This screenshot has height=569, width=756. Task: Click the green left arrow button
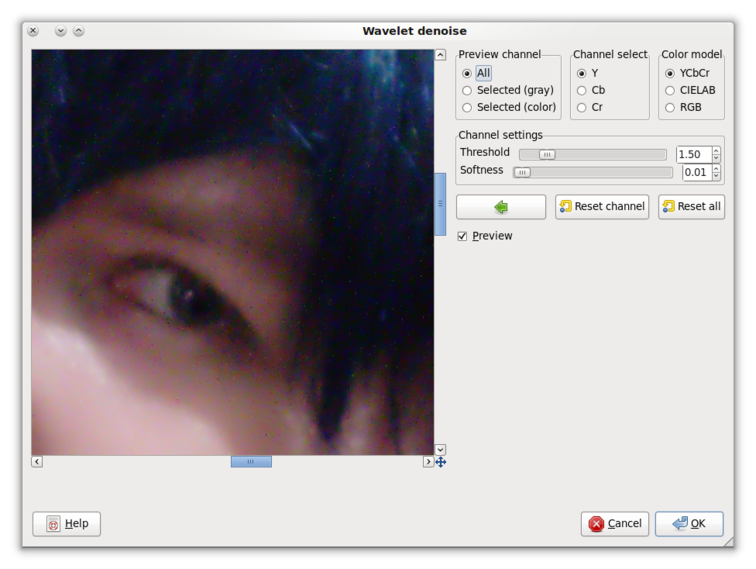(x=501, y=207)
